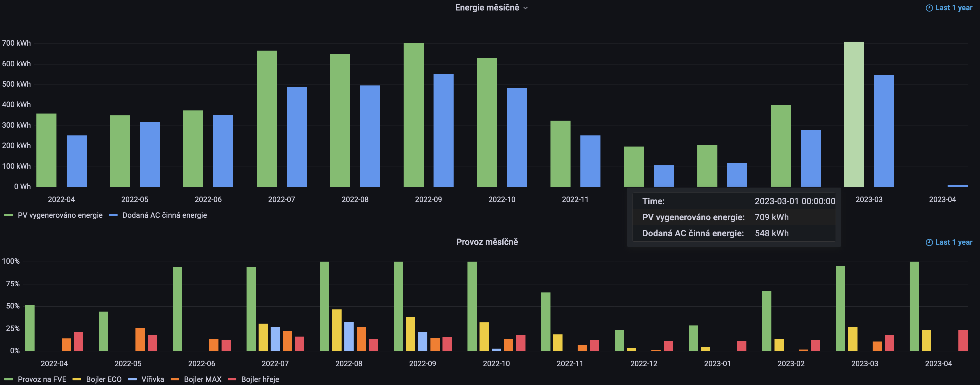This screenshot has width=980, height=385.
Task: Click Last 1 year on Provoz panel
Action: [x=953, y=242]
